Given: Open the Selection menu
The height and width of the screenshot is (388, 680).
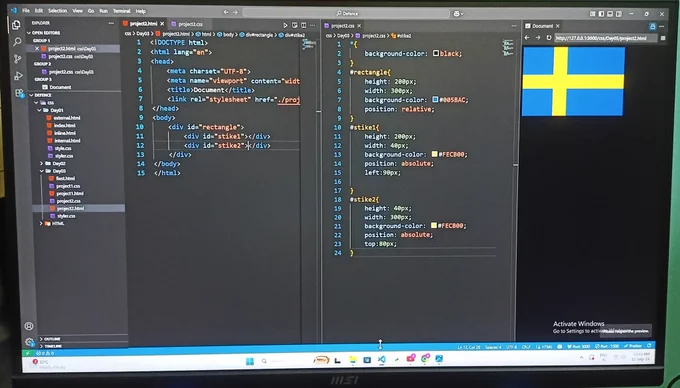Looking at the screenshot, I should click(57, 11).
